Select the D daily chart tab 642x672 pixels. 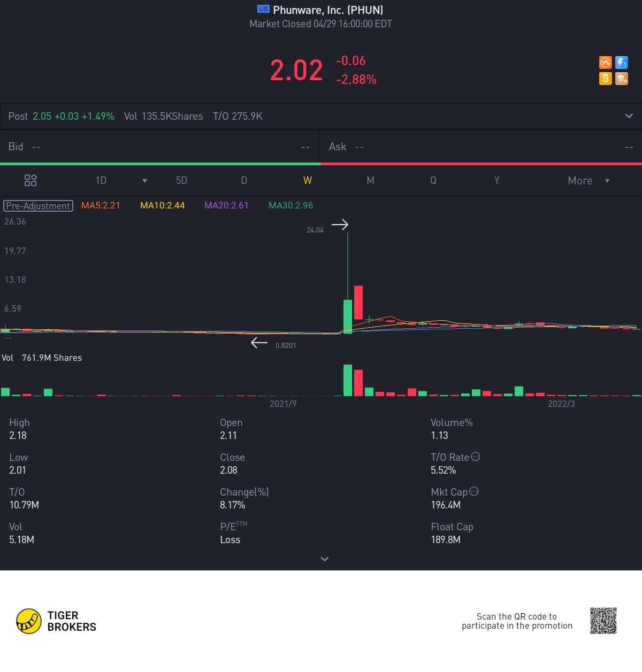[x=244, y=181]
